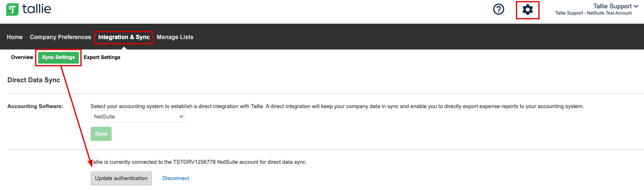
Task: Go to the Home menu item
Action: point(15,37)
